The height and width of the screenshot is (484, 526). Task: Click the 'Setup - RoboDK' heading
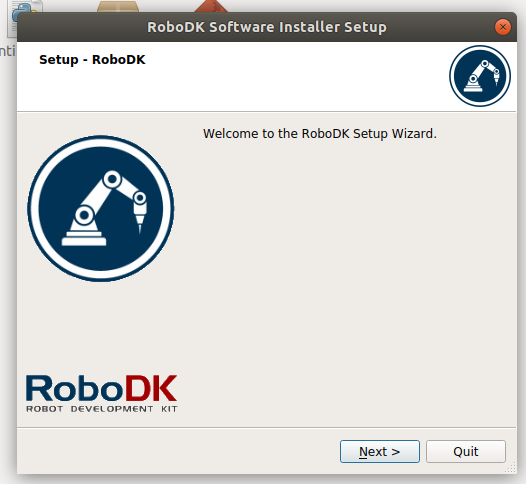(x=92, y=60)
